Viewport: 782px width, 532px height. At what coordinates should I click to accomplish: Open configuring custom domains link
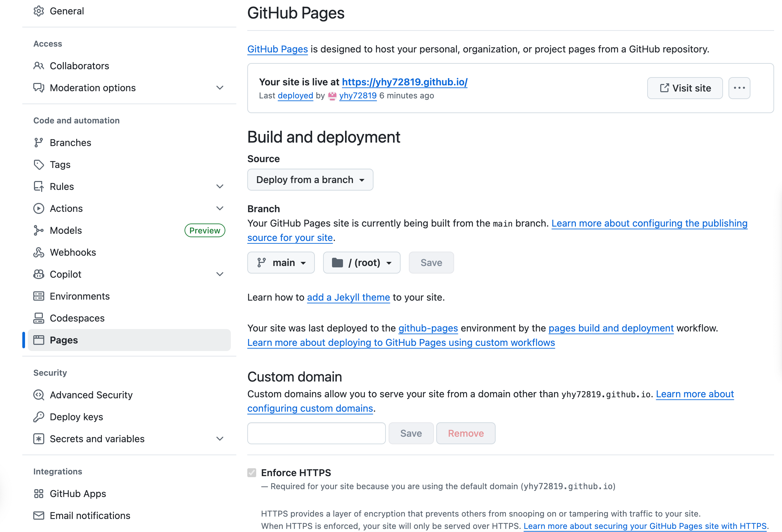(x=310, y=408)
